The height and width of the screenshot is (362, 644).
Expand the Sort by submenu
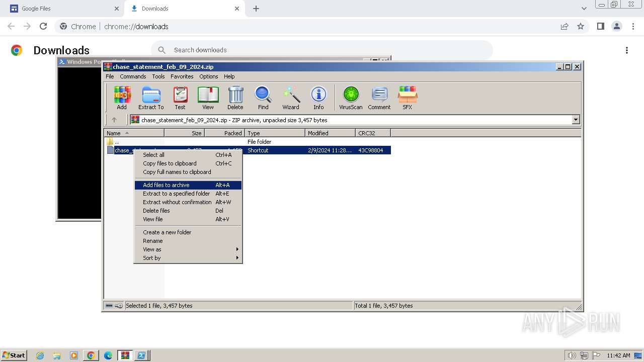(188, 258)
